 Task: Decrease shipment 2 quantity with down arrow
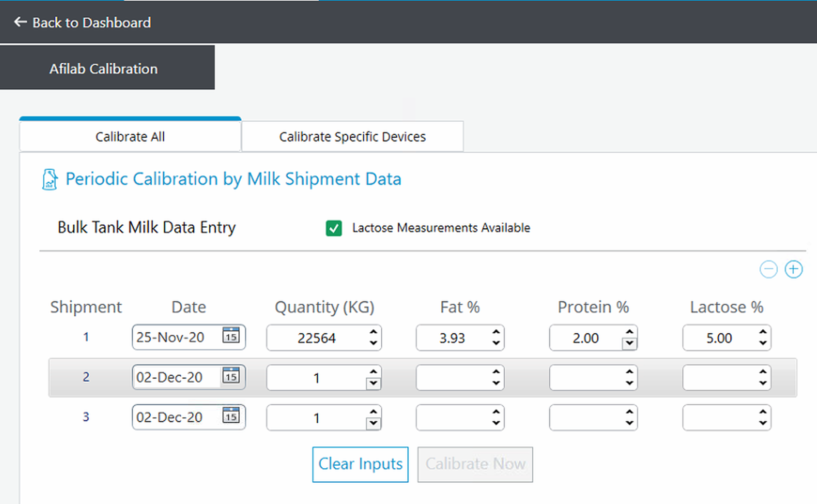click(373, 383)
